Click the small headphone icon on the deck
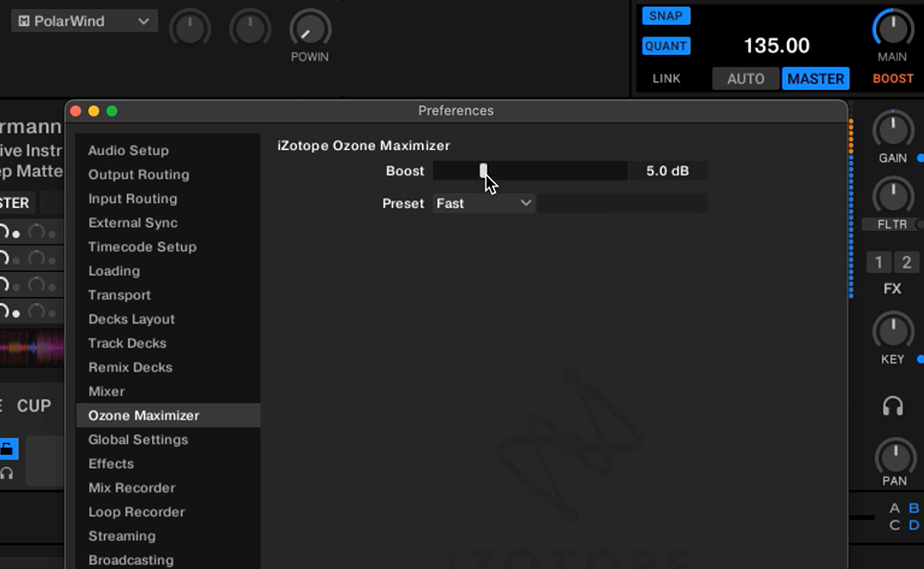The image size is (924, 569). pyautogui.click(x=6, y=474)
